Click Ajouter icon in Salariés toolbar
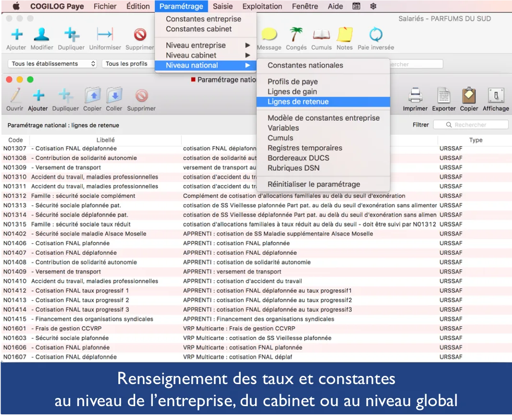Screen dimensions: 512x420 [x=17, y=34]
